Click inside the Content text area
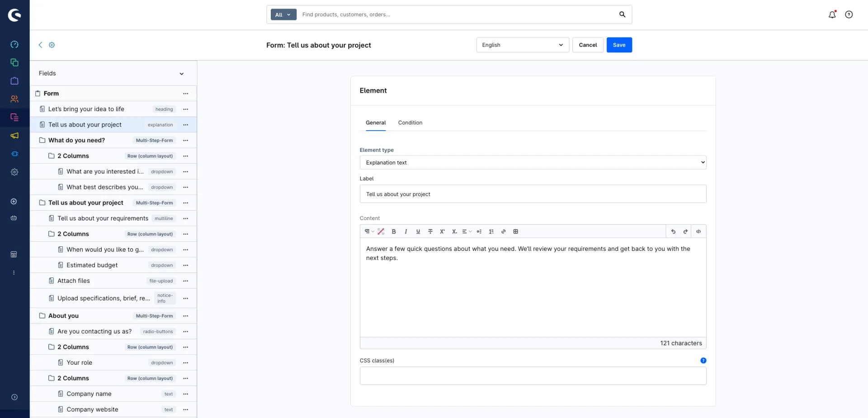This screenshot has height=418, width=868. click(x=533, y=287)
